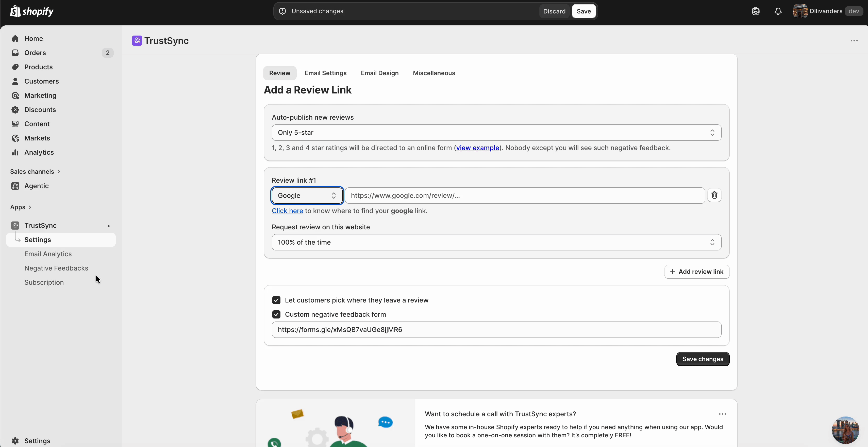Click the TrustSync header logo icon
Screen dimensions: 868x447
pyautogui.click(x=137, y=40)
